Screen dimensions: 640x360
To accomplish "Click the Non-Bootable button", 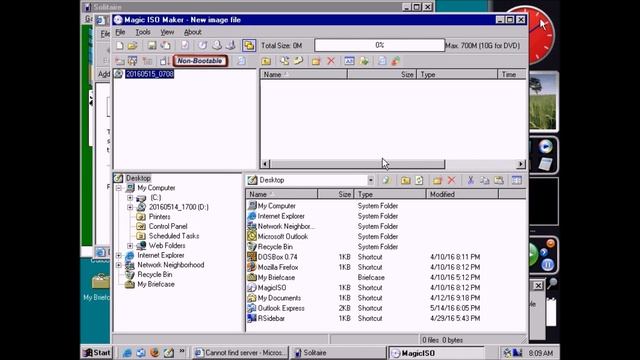I will tap(200, 61).
